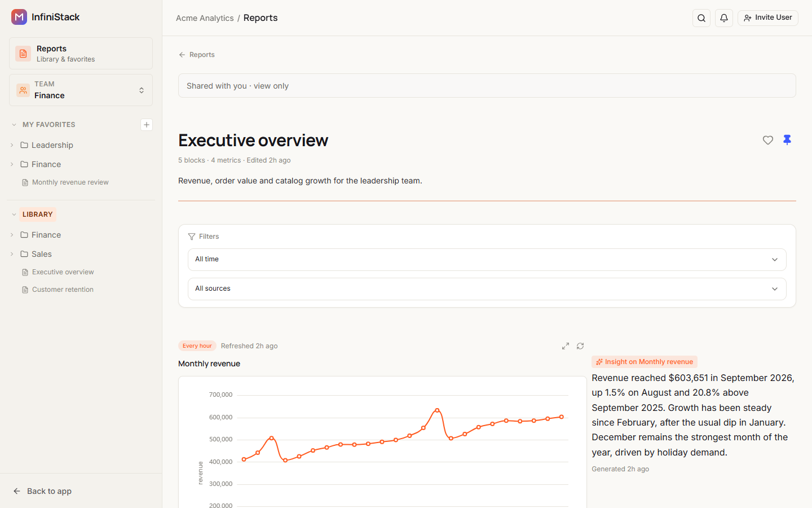Favorite the report with the heart icon
Viewport: 812px width, 508px height.
point(768,140)
